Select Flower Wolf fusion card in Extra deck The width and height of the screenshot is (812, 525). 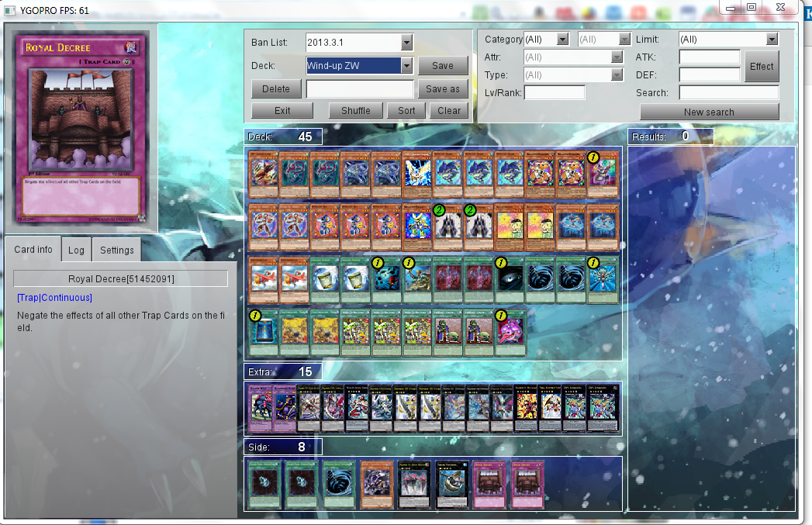[x=261, y=409]
